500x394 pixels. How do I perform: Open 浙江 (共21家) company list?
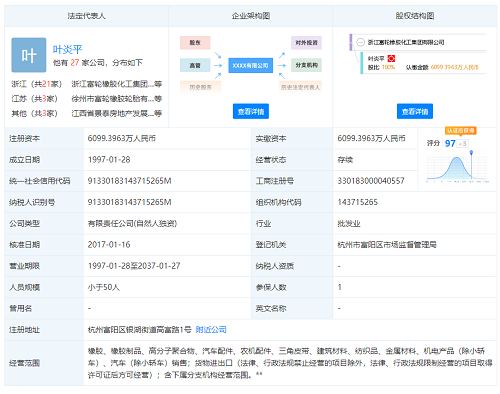[37, 84]
